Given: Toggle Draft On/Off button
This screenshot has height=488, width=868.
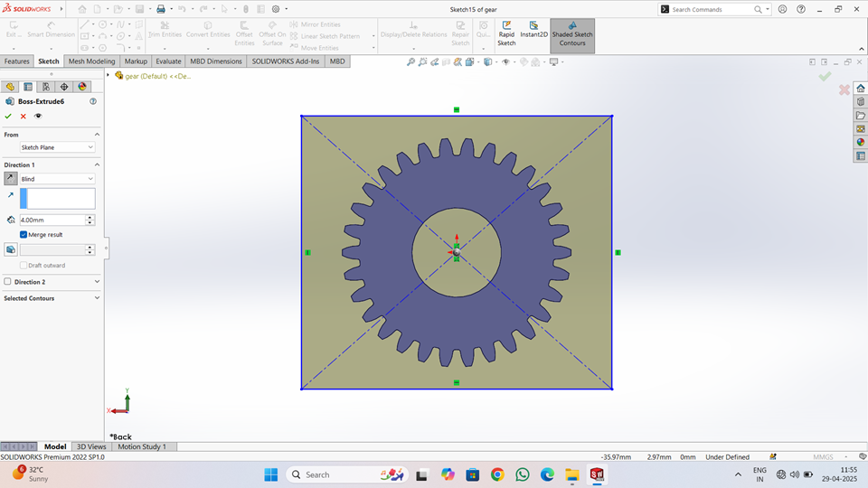Looking at the screenshot, I should point(11,249).
